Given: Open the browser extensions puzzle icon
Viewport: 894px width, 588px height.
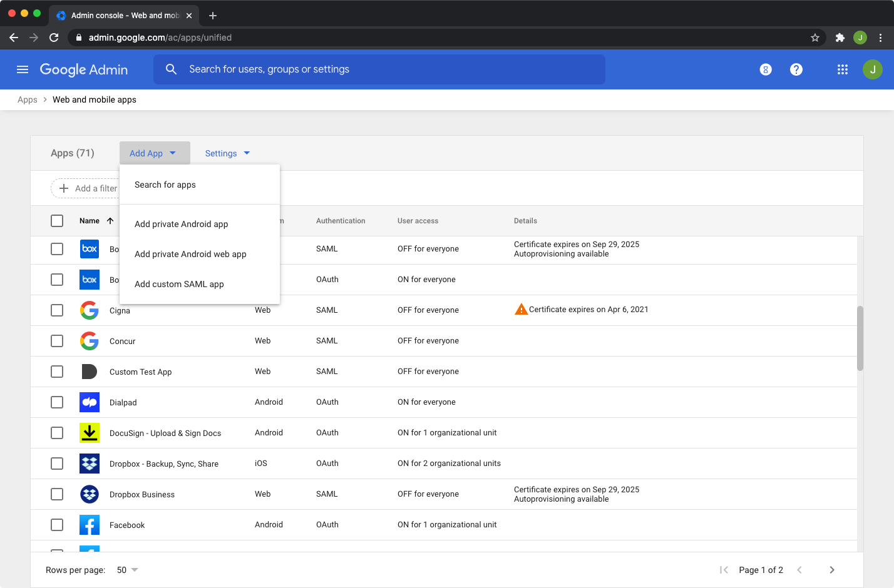Looking at the screenshot, I should click(x=840, y=38).
